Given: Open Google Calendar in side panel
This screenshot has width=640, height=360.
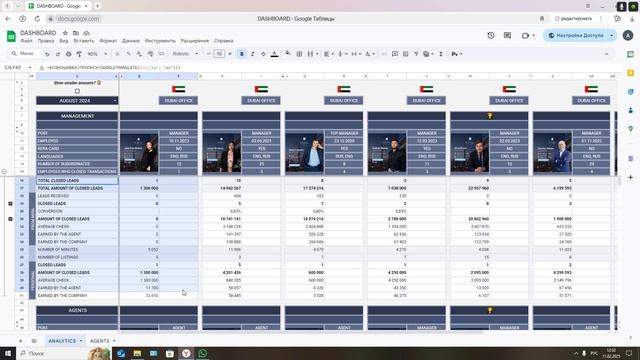Looking at the screenshot, I should 631,54.
